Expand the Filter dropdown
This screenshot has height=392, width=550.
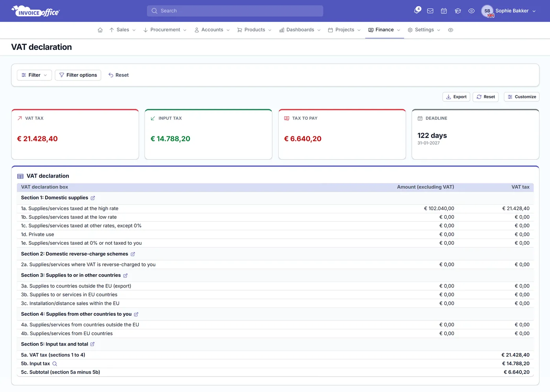(34, 75)
